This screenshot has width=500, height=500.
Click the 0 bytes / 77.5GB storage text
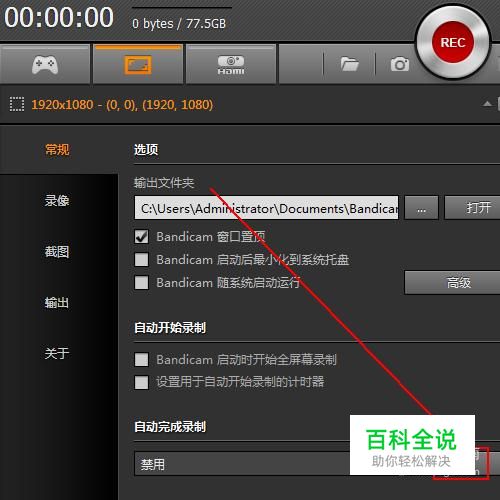(x=179, y=24)
